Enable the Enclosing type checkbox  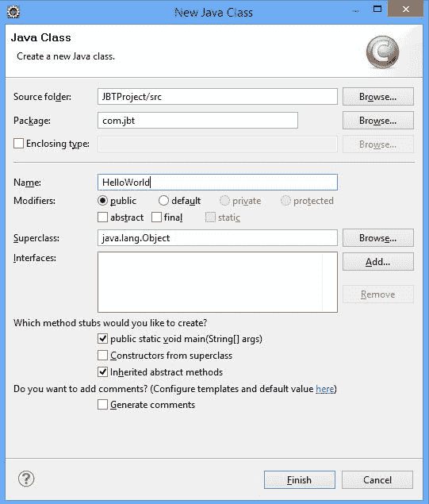[x=18, y=144]
